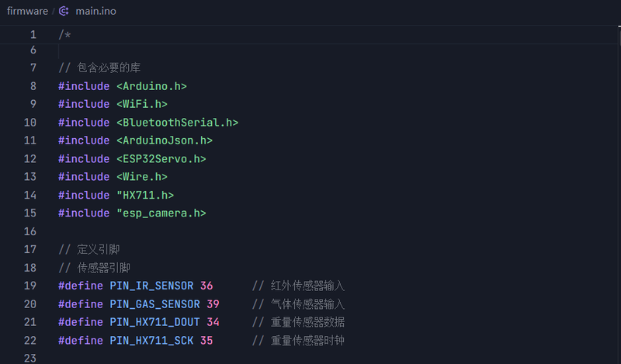
Task: Click line number 23 in the gutter
Action: click(x=30, y=358)
